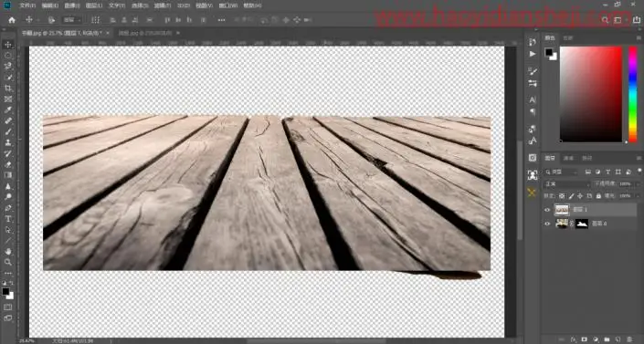Open the workspace switcher at top right
The height and width of the screenshot is (344, 644).
pos(618,20)
